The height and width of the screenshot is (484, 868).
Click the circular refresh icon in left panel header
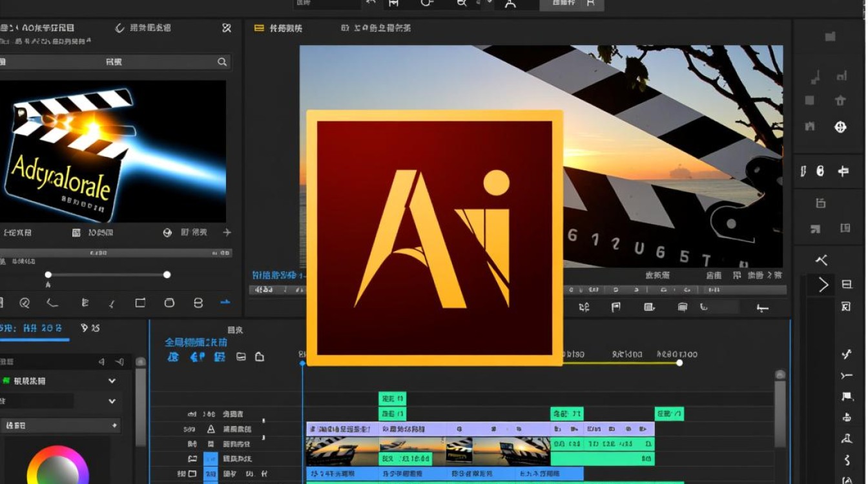click(119, 28)
